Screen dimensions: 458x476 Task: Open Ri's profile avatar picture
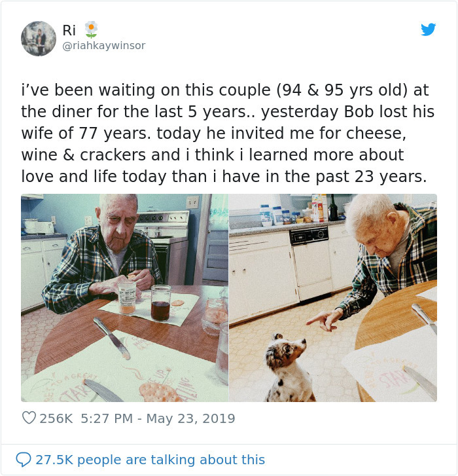[38, 38]
